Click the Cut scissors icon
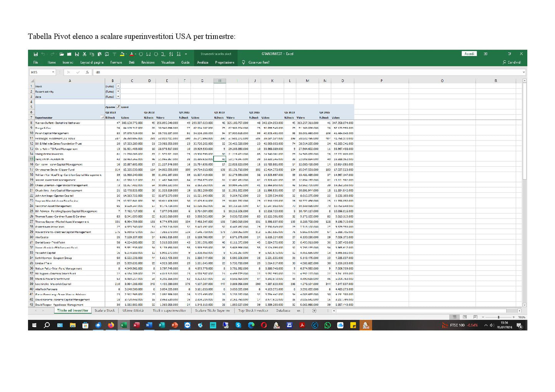This screenshot has width=555, height=392. tap(84, 54)
